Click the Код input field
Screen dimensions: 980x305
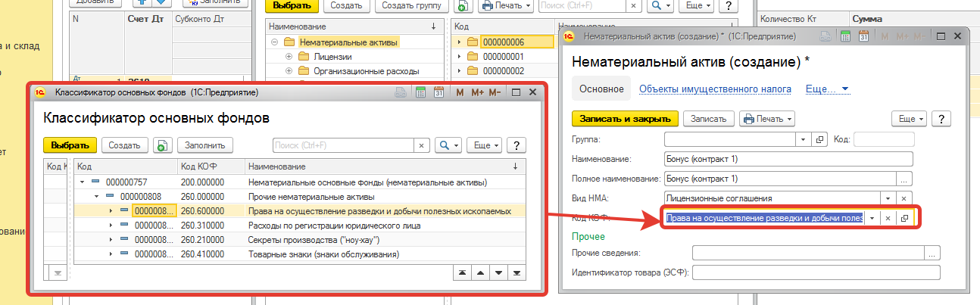884,139
